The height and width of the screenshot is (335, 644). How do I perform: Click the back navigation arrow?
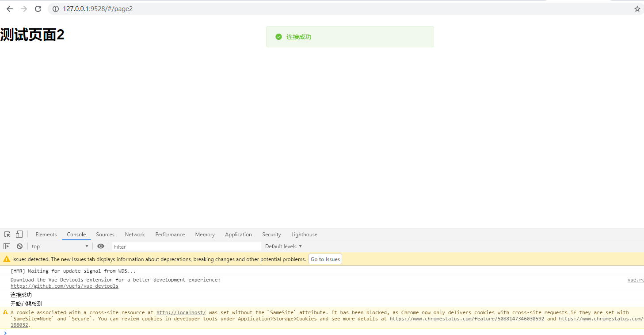coord(9,8)
